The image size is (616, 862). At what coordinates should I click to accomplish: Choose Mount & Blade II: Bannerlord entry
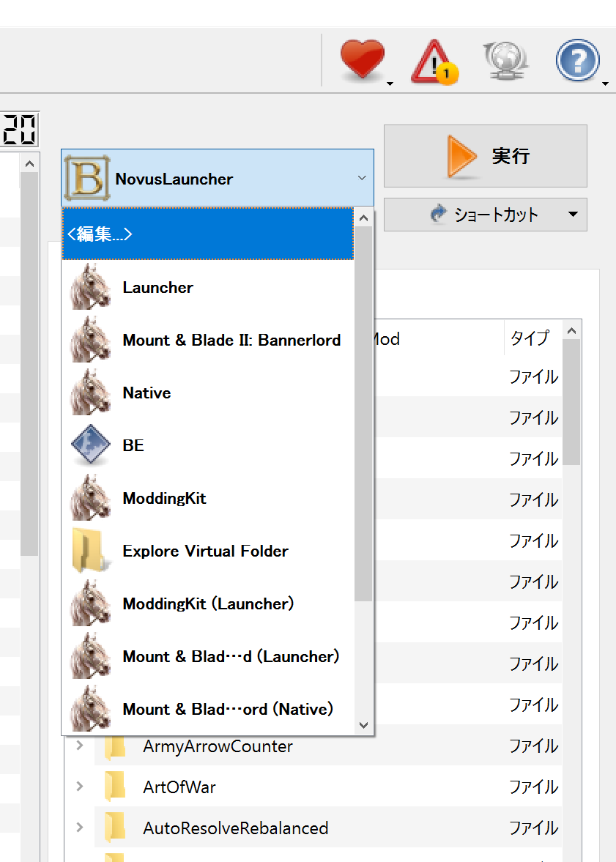click(208, 340)
